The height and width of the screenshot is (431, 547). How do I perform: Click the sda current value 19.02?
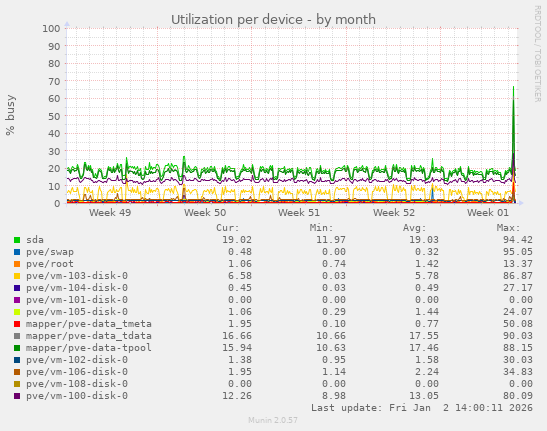[237, 240]
